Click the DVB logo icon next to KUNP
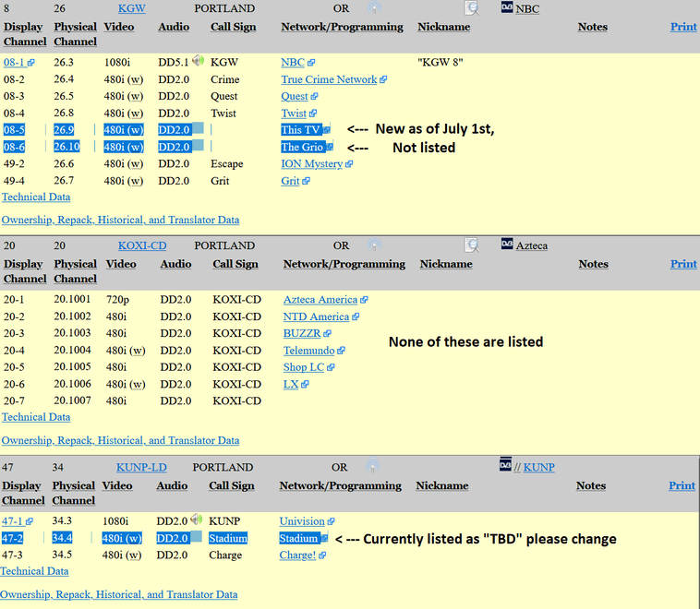Screen dimensions: 700x609 [x=505, y=464]
